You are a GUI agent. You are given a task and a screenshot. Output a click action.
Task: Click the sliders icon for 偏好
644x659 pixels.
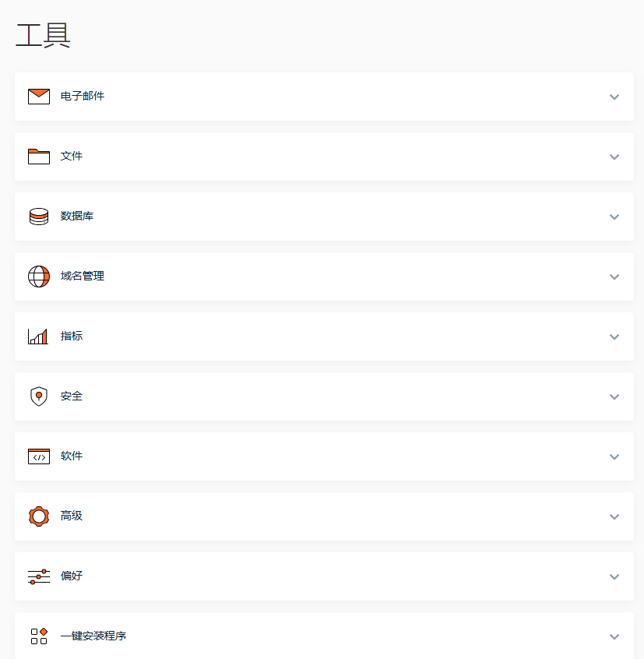pyautogui.click(x=39, y=576)
